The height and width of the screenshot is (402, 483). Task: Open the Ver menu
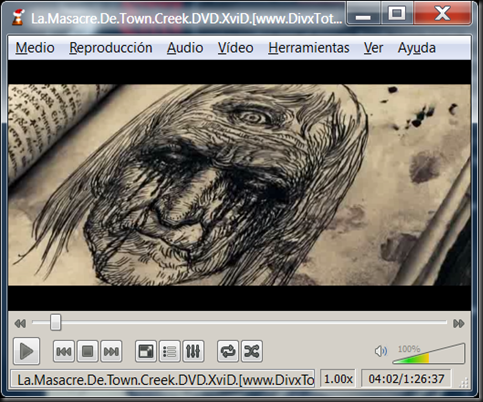[x=373, y=48]
